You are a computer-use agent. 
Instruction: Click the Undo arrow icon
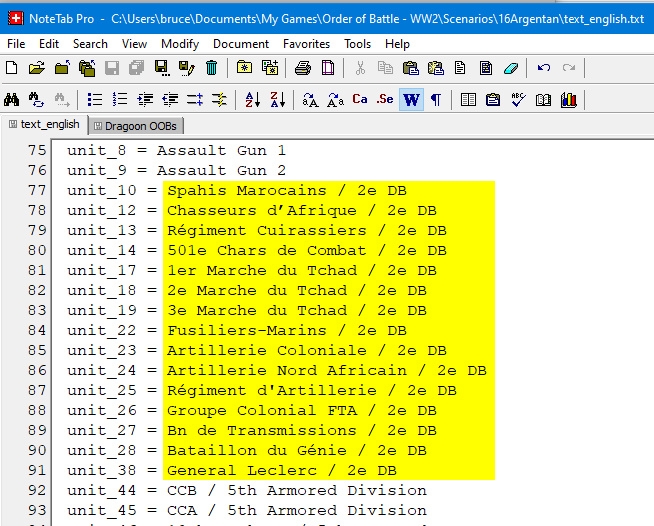(x=543, y=68)
